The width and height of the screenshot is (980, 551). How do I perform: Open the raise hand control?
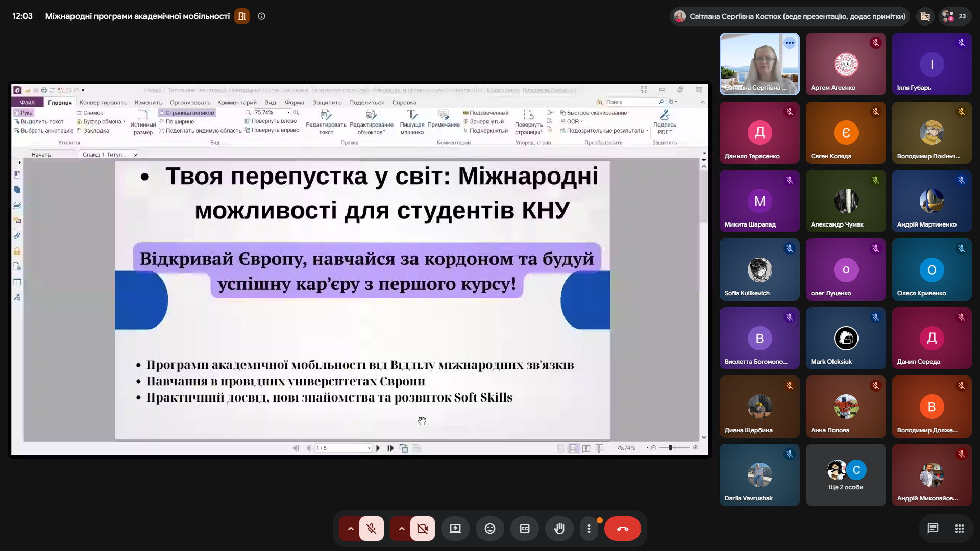tap(559, 529)
